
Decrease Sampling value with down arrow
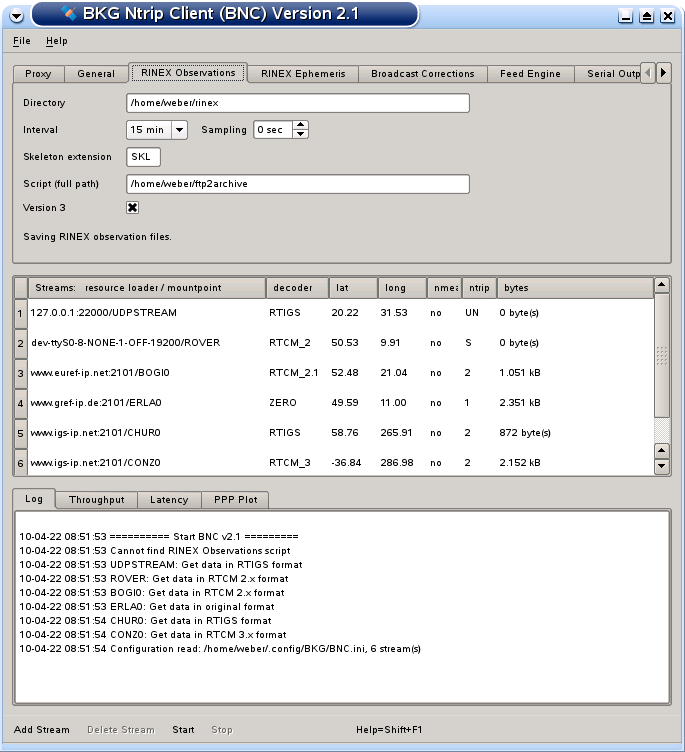coord(301,134)
